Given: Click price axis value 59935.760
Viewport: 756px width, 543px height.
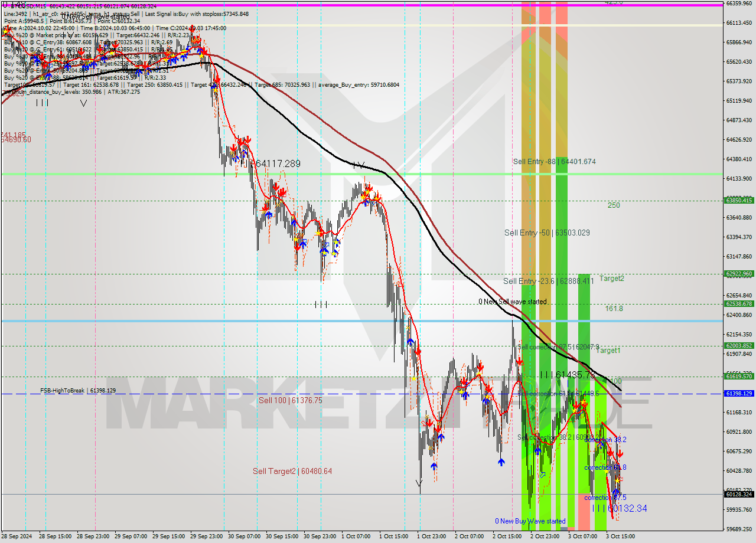Looking at the screenshot, I should 739,509.
